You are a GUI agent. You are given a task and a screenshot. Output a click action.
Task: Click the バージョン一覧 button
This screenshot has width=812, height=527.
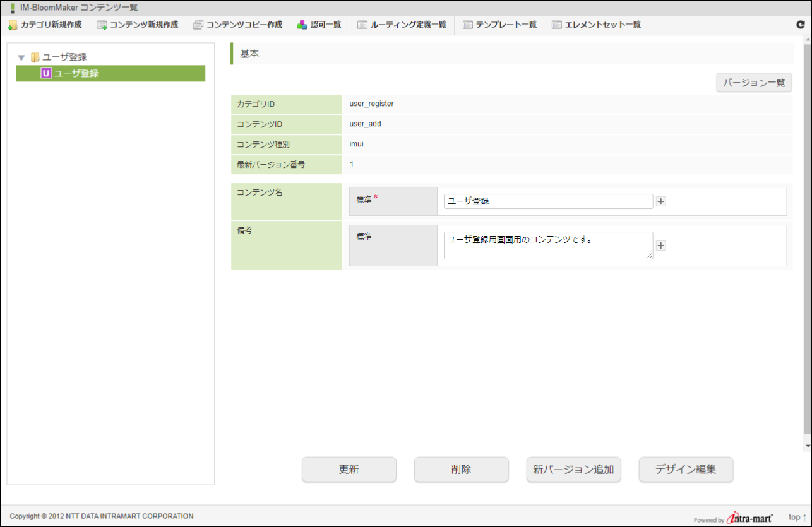754,83
